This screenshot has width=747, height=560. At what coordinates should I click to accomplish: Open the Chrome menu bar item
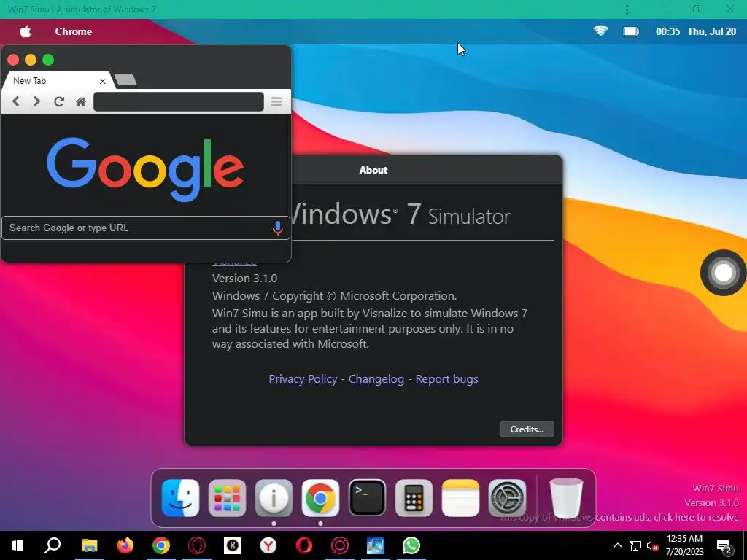point(74,31)
